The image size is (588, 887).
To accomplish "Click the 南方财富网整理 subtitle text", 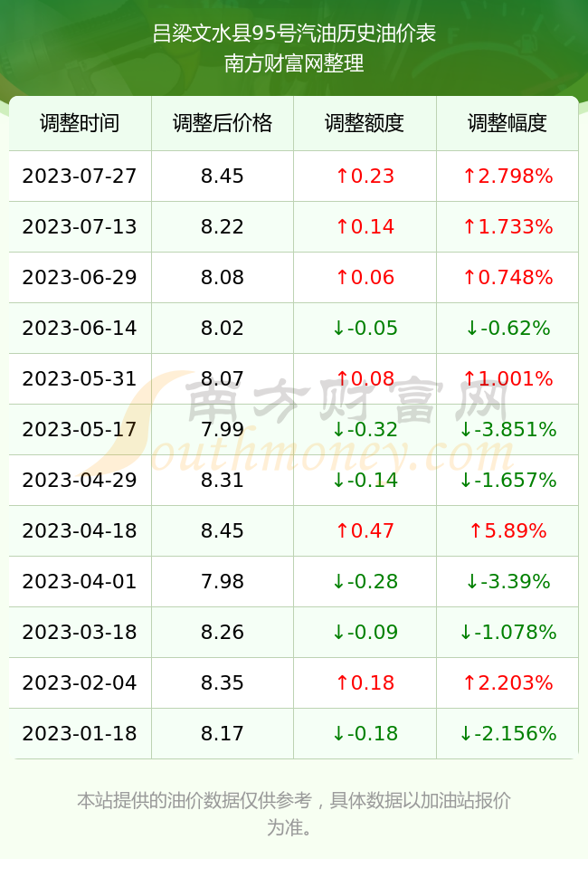I will 294,63.
